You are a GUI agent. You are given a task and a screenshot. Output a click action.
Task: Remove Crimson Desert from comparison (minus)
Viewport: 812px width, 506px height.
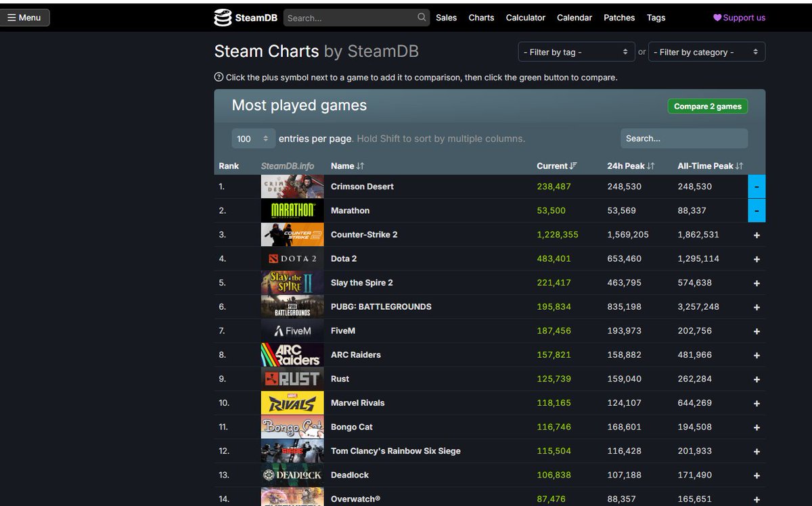pyautogui.click(x=757, y=187)
